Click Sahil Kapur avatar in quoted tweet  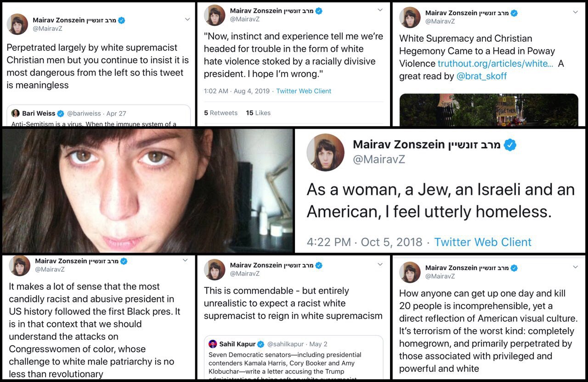pyautogui.click(x=213, y=344)
